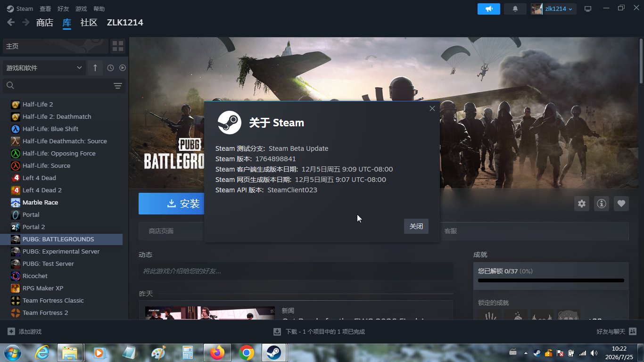Select PUBG: BATTLEGROUNDS in library list
Screen dimensions: 644x362
click(62, 239)
